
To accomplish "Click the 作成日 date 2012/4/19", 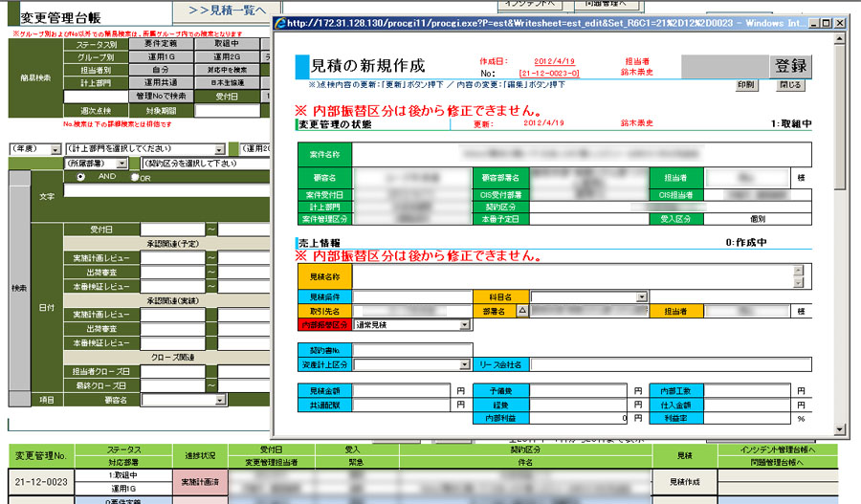I will tap(554, 61).
